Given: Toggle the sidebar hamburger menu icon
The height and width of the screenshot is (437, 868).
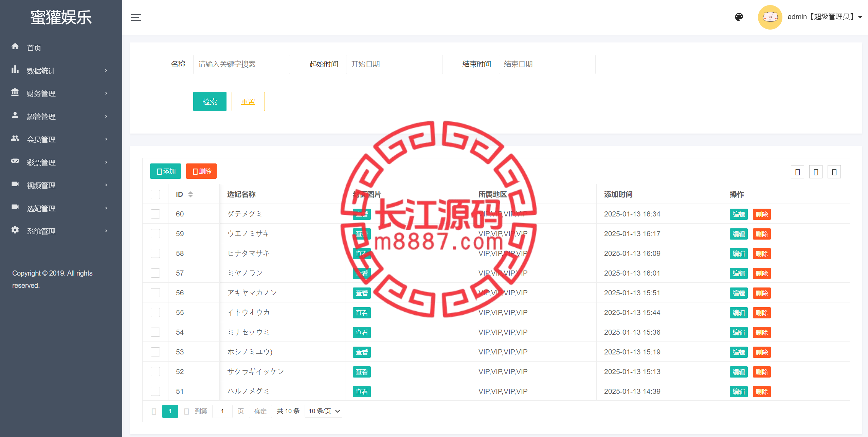Looking at the screenshot, I should pyautogui.click(x=136, y=17).
